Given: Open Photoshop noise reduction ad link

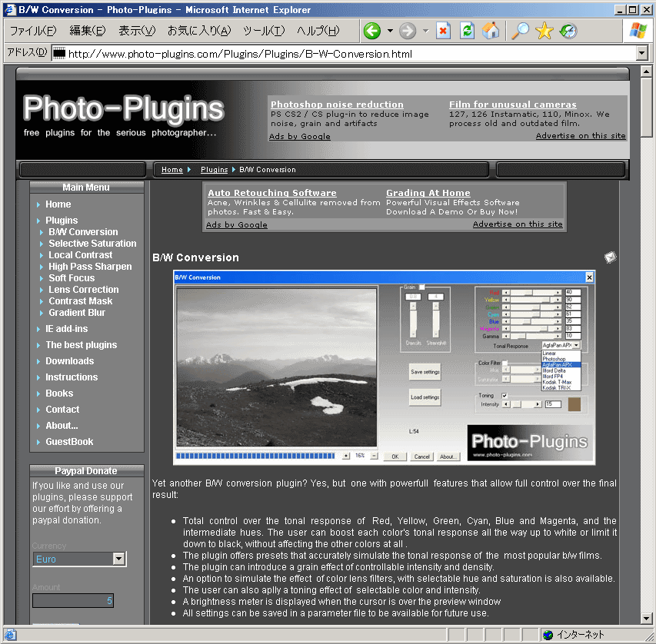Looking at the screenshot, I should (337, 104).
